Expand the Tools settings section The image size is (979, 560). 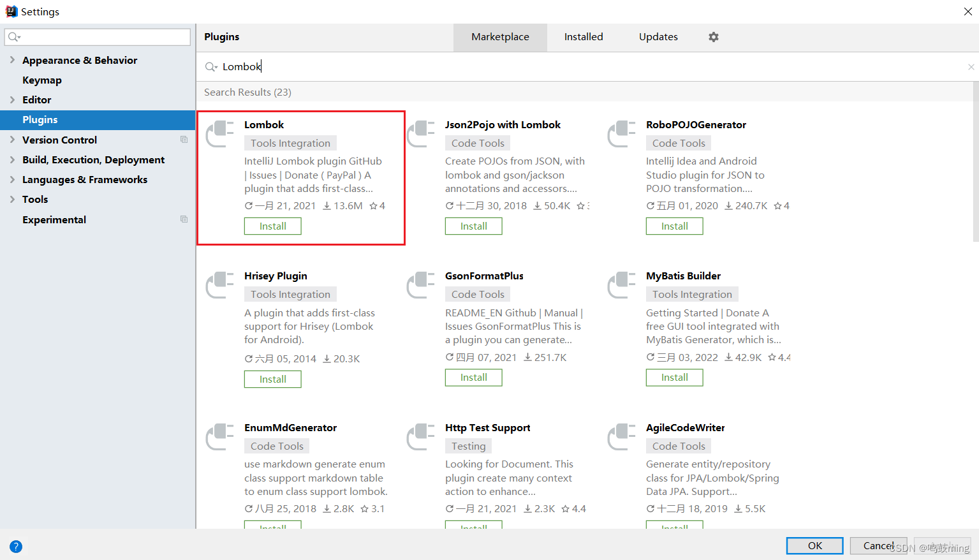pyautogui.click(x=12, y=199)
